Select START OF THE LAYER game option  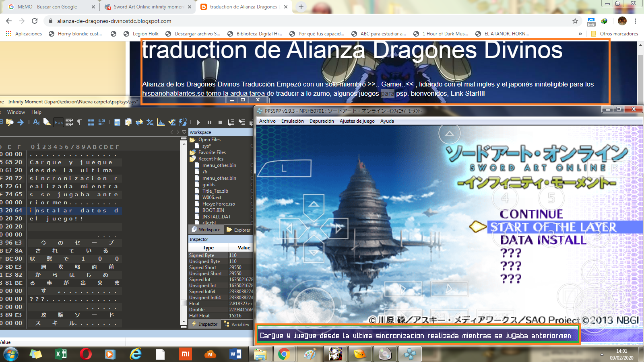coord(553,227)
